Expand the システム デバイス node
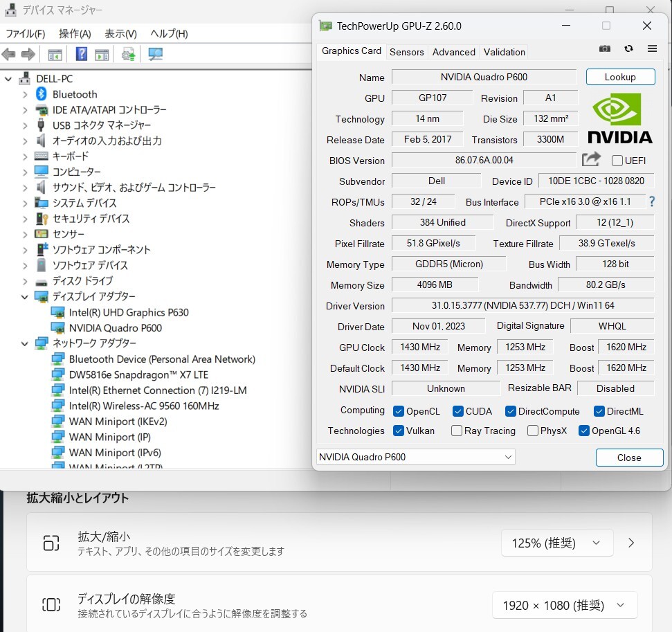 25,204
